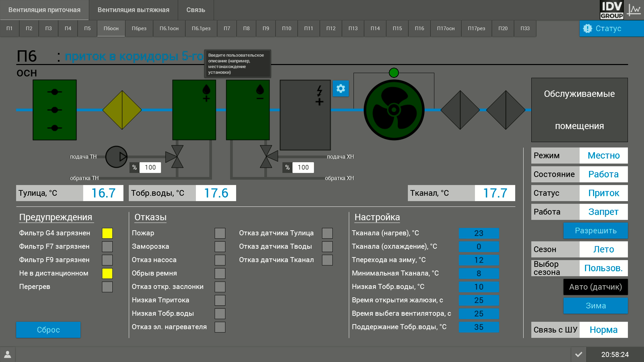644x362 pixels.
Task: Open Вентиляция приточная tab
Action: (x=44, y=10)
